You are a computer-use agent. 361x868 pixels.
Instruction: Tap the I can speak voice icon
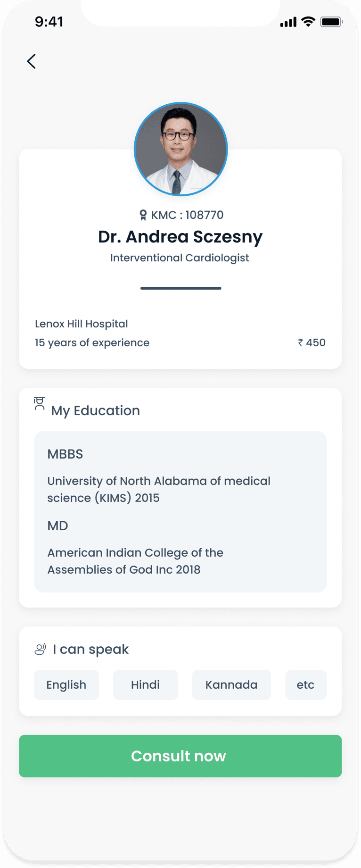(x=41, y=649)
